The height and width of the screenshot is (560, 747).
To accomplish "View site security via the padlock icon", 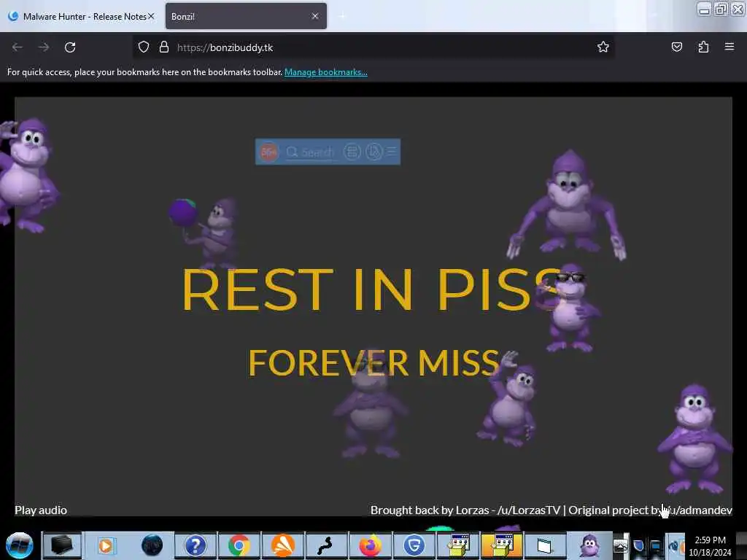I will [x=164, y=47].
